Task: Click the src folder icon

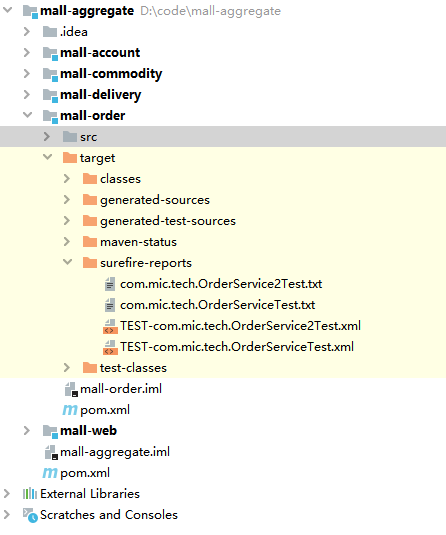Action: click(70, 136)
